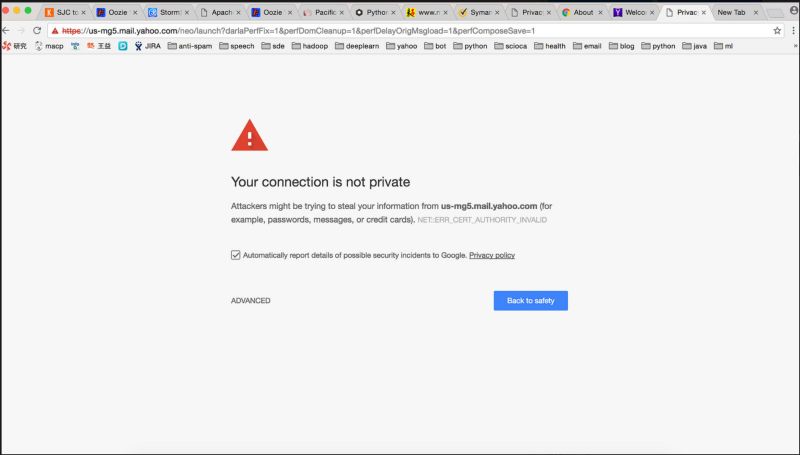Open the scioca bookmarks folder

pyautogui.click(x=511, y=46)
